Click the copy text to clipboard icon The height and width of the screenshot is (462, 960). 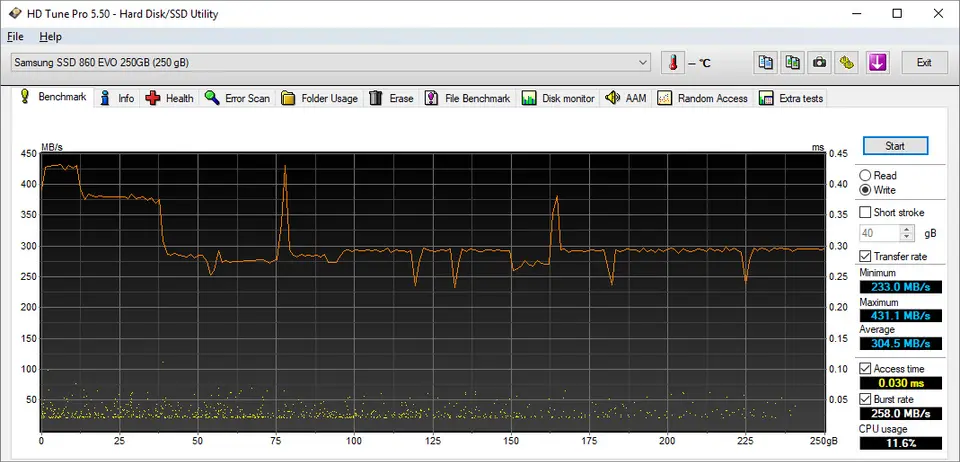(x=766, y=63)
